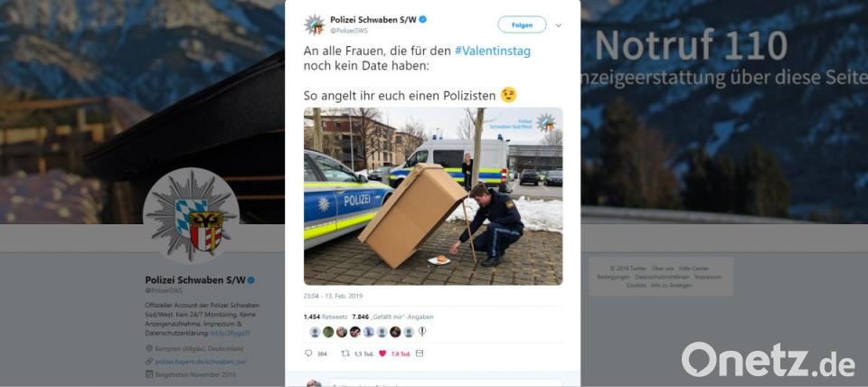The width and height of the screenshot is (868, 387).
Task: Open Polizei Schwaben S/W profile name in sidebar
Action: click(x=195, y=279)
